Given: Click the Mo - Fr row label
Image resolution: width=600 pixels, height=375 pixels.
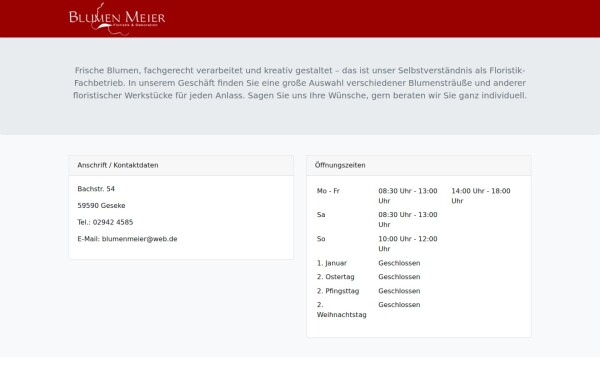Looking at the screenshot, I should click(x=328, y=191).
